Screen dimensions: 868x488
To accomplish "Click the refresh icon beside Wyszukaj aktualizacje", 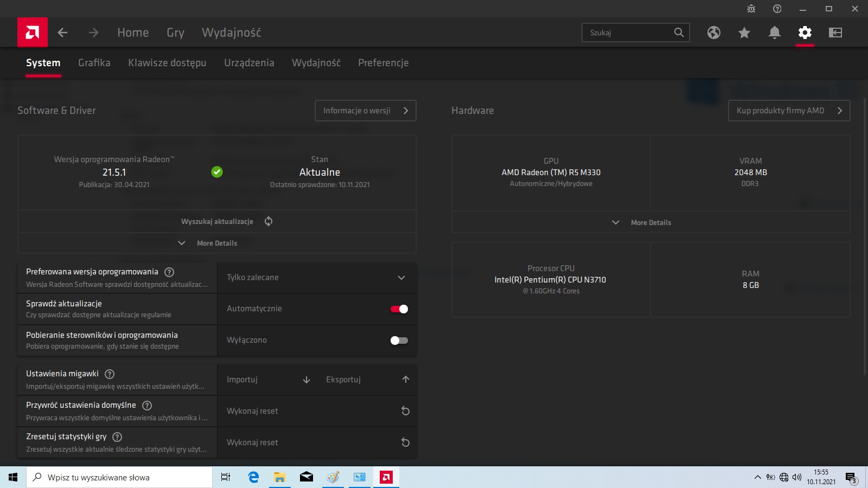I will (x=269, y=221).
